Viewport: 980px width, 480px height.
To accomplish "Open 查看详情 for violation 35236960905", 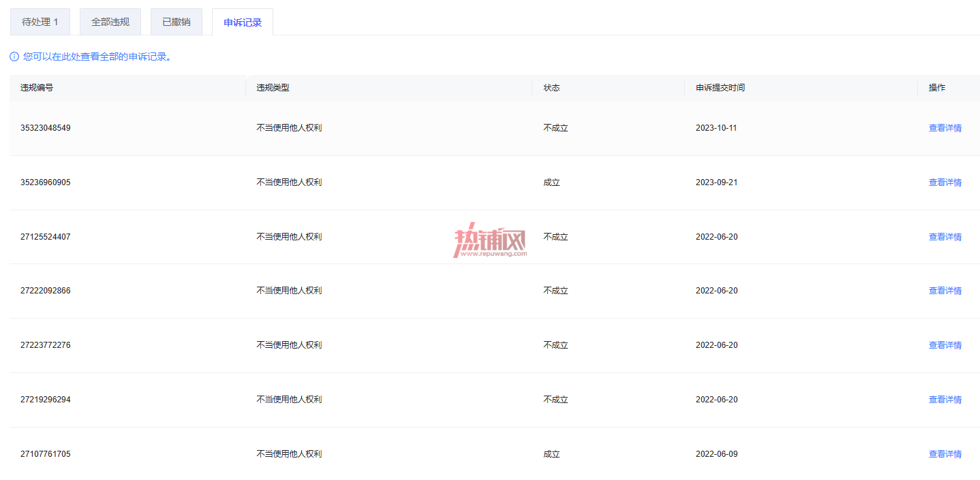I will pyautogui.click(x=945, y=182).
